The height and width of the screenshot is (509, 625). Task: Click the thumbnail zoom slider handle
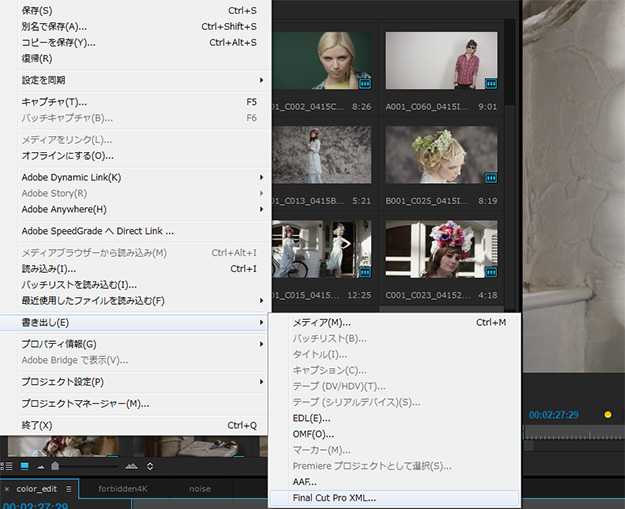coord(54,466)
